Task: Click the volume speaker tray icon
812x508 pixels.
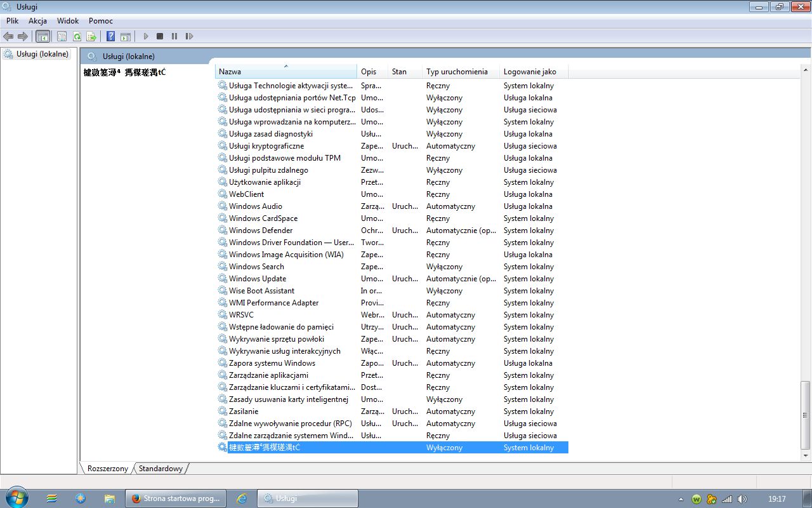Action: [x=742, y=499]
